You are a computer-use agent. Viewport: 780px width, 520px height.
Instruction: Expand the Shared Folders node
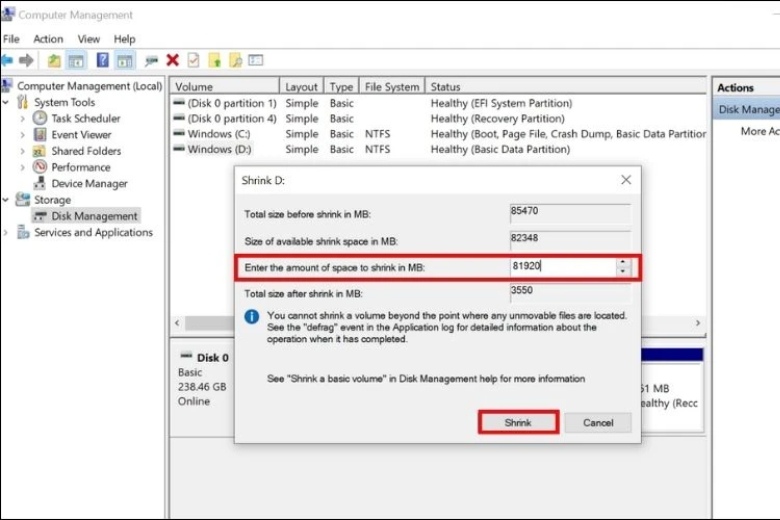tap(23, 151)
